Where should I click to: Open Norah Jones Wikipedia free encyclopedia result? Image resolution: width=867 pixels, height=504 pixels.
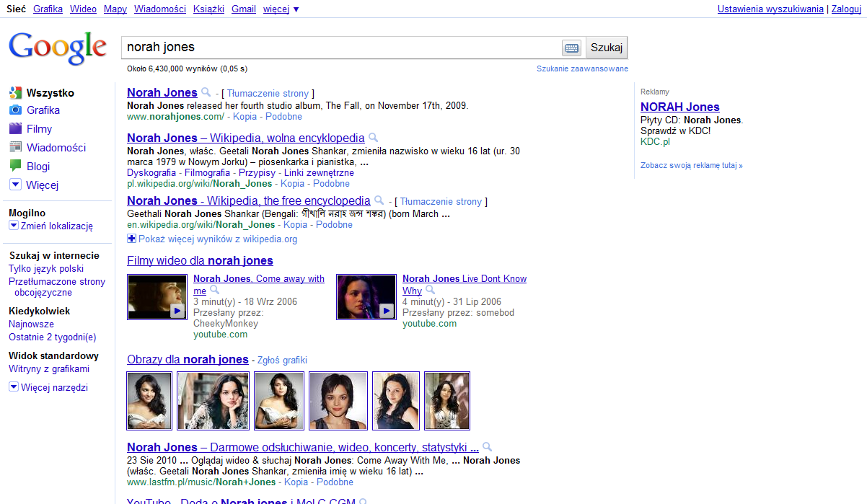[x=249, y=200]
